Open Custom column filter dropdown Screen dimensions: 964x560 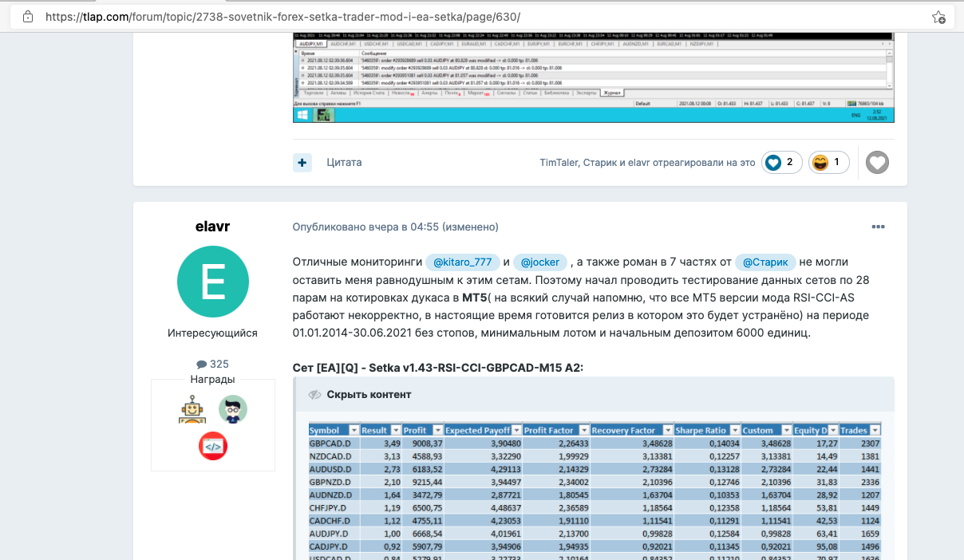(x=787, y=430)
